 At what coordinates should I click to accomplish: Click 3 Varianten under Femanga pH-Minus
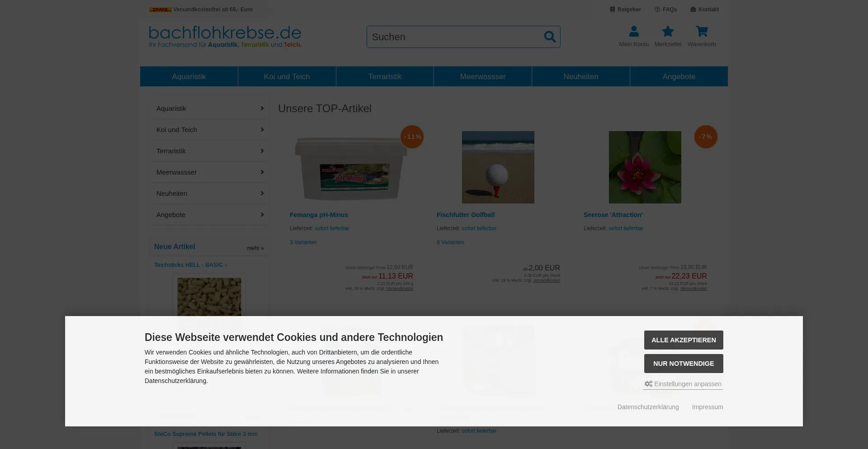coord(303,242)
